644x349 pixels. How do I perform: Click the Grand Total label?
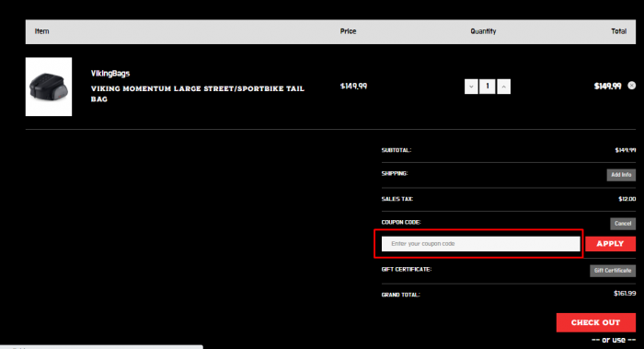click(x=401, y=295)
